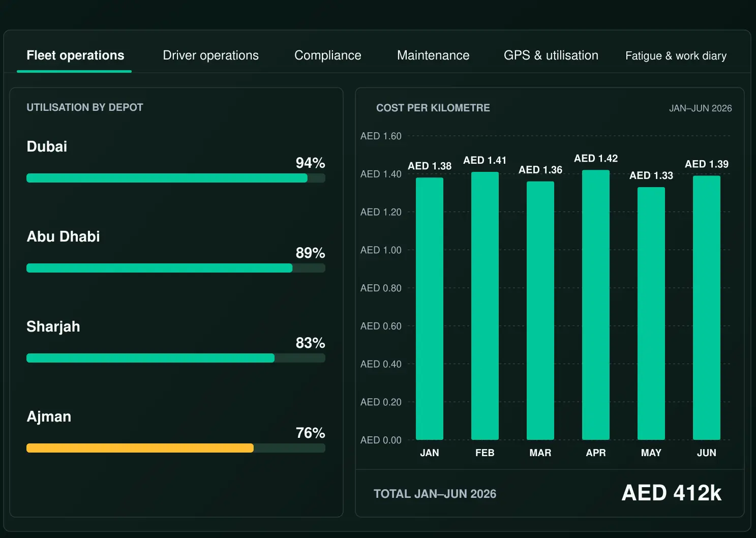The image size is (756, 538).
Task: Click the AED 1.39 data label
Action: coord(707,164)
